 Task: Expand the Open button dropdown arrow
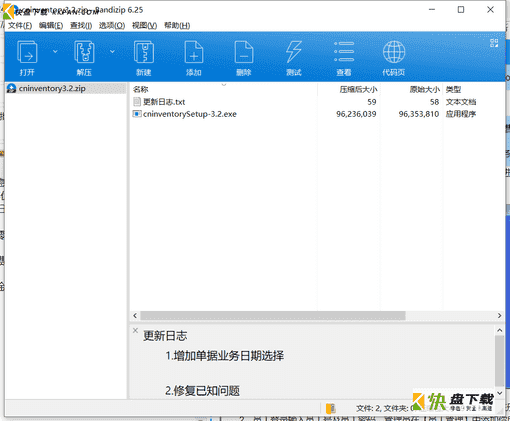[55, 52]
